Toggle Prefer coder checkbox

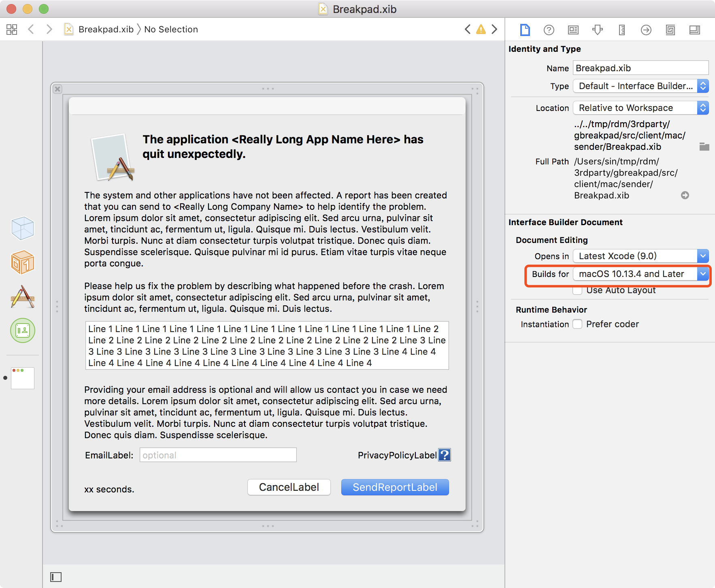pos(578,324)
